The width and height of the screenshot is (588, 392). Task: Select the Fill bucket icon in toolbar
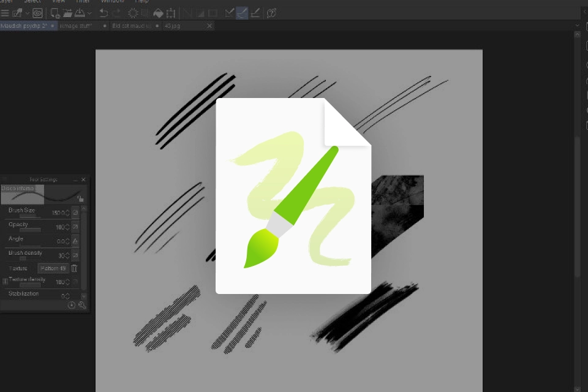[158, 13]
